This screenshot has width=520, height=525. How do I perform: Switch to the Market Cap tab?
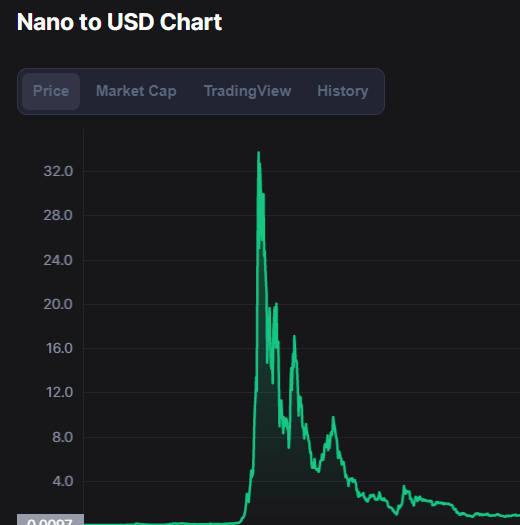point(136,91)
